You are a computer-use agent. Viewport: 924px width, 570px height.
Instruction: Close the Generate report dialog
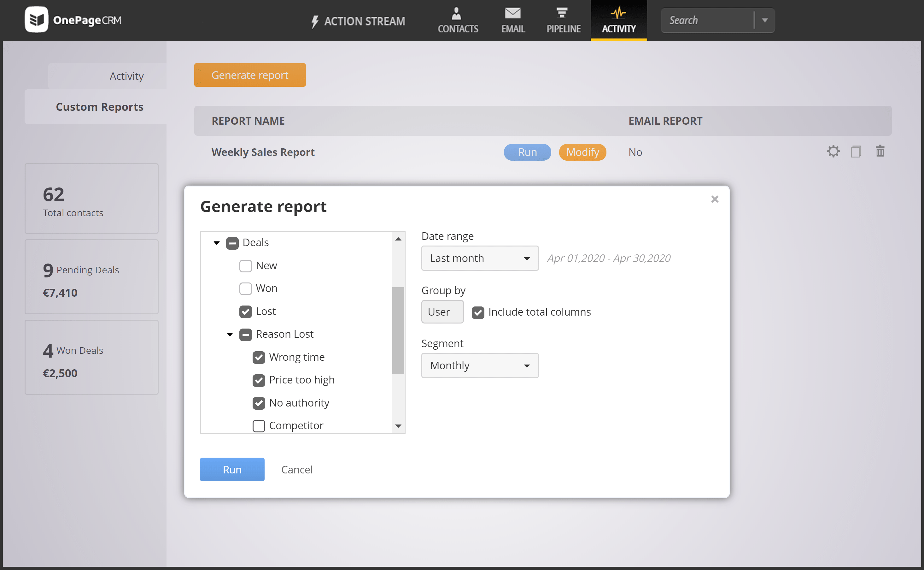(715, 199)
